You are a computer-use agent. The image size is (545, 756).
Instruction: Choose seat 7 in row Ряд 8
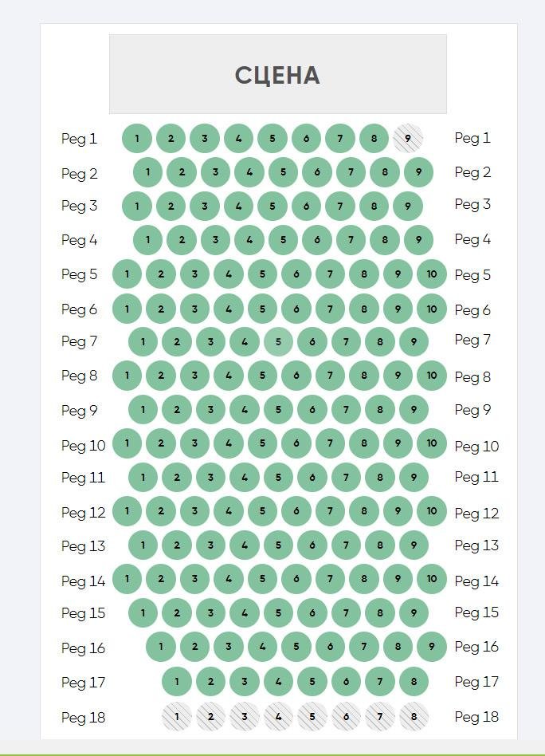[330, 375]
